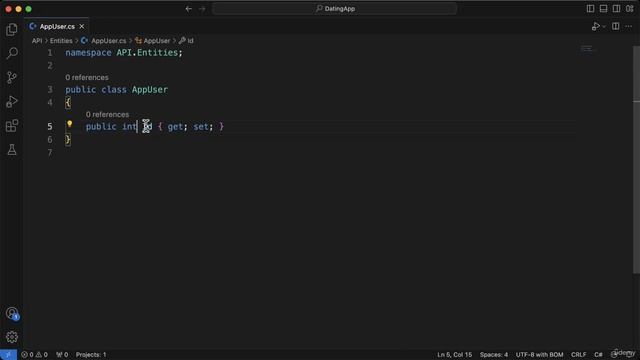This screenshot has height=360, width=640.
Task: Click the ports forwarded status item
Action: pyautogui.click(x=62, y=355)
